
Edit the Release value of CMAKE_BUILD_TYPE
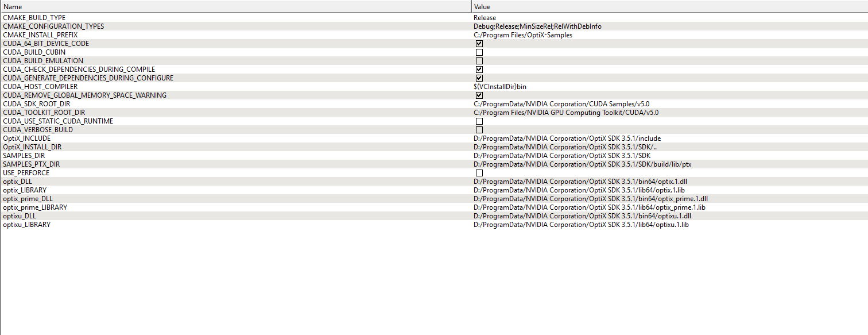pyautogui.click(x=485, y=18)
